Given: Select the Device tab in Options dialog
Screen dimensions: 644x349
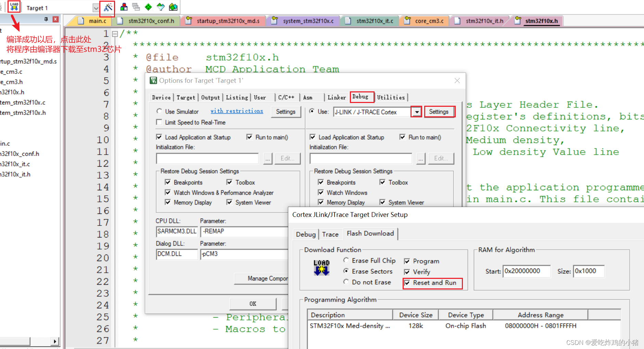Looking at the screenshot, I should click(x=161, y=98).
